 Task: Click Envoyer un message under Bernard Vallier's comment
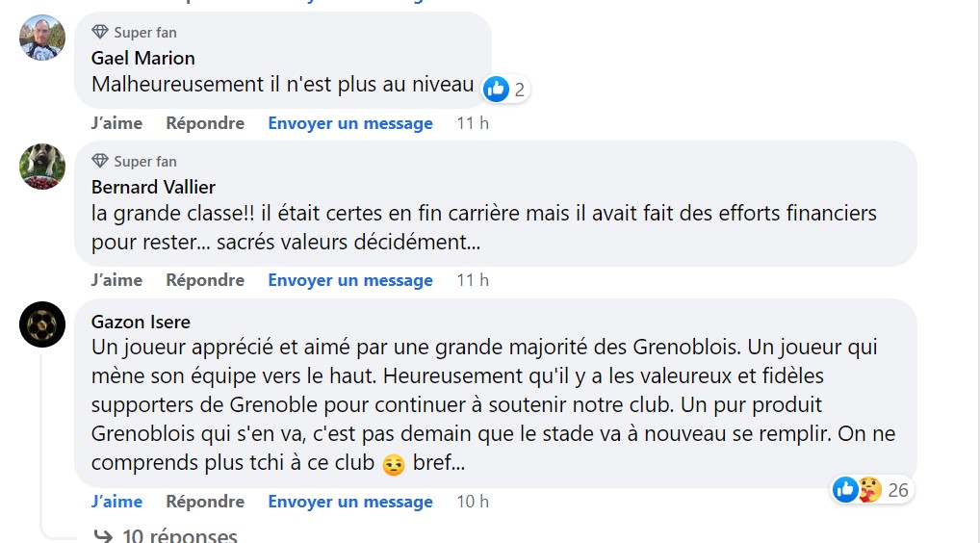(x=350, y=280)
